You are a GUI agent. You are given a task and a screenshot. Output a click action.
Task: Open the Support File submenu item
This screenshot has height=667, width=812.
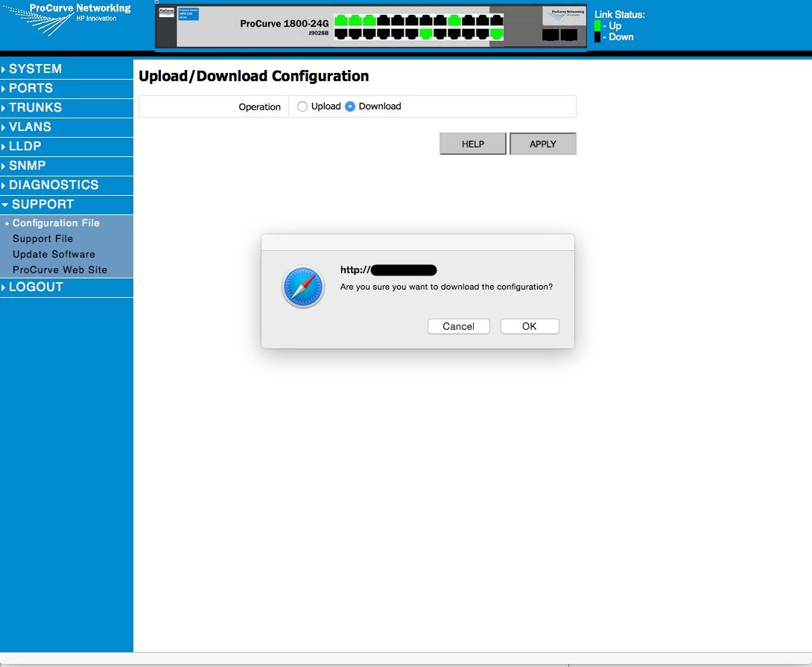[x=43, y=238]
